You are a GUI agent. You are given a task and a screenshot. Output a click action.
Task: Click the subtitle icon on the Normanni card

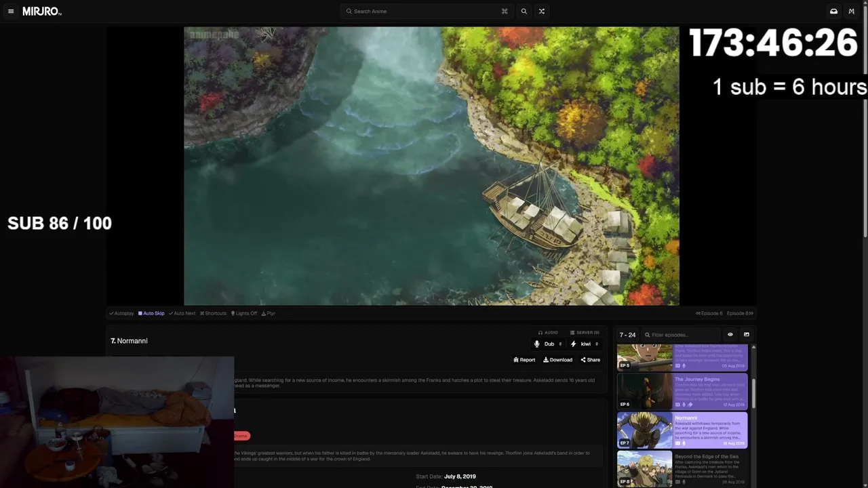point(677,443)
